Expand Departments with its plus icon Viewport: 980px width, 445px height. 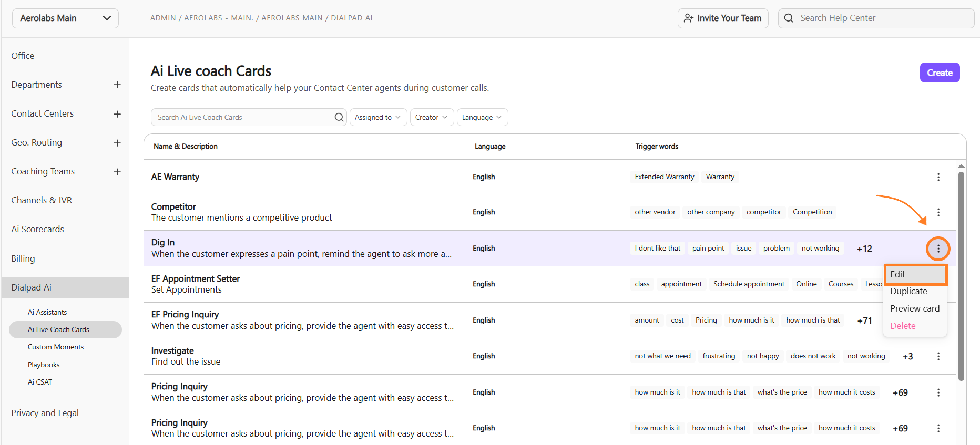pyautogui.click(x=117, y=85)
